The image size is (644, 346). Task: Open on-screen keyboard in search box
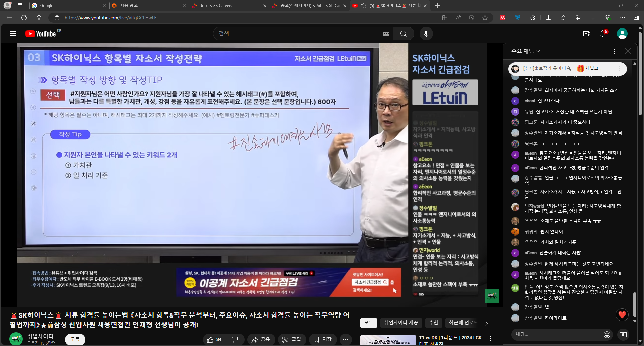click(x=386, y=34)
